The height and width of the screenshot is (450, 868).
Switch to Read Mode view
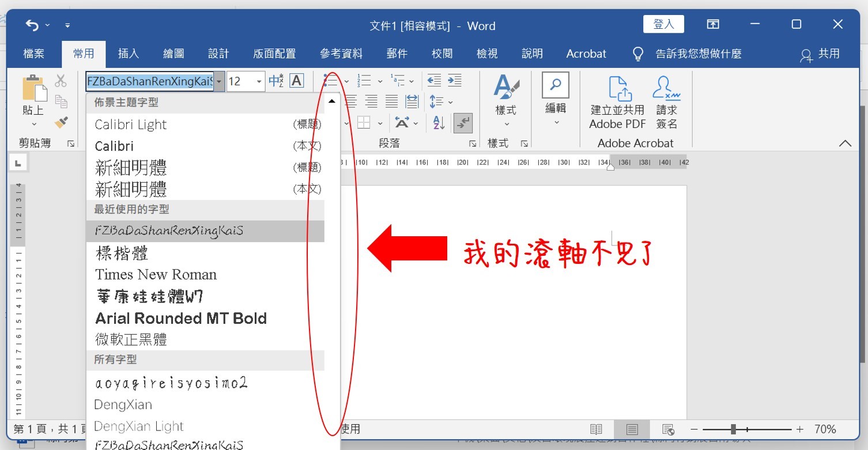pos(596,429)
